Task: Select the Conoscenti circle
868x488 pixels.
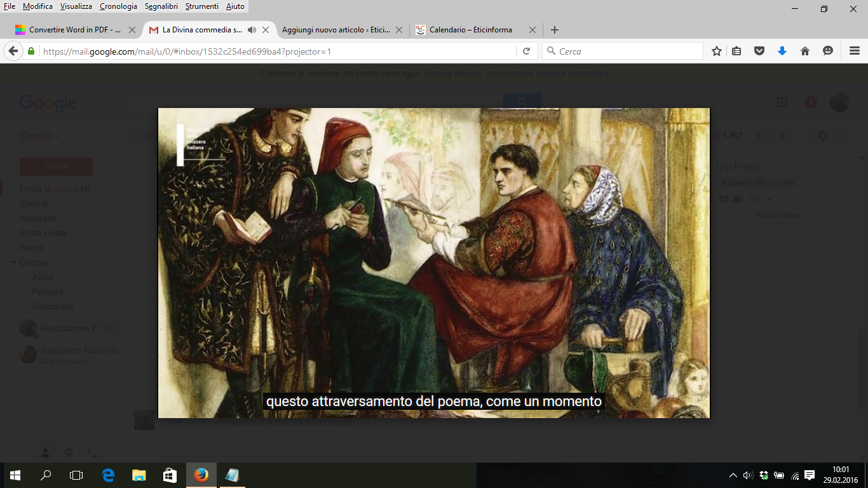Action: (53, 306)
